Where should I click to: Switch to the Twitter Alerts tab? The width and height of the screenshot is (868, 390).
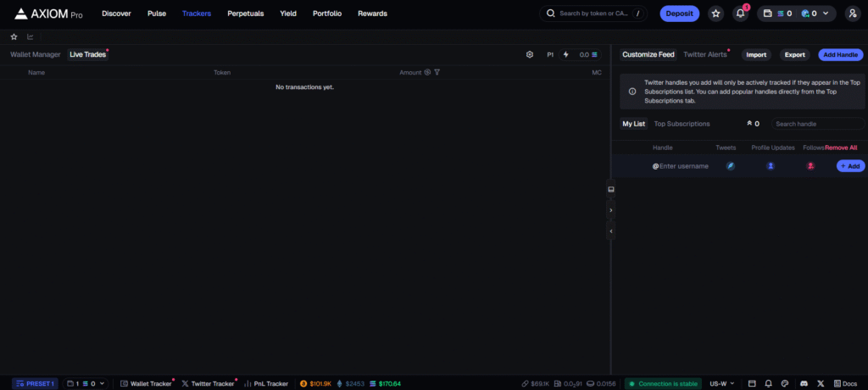click(705, 54)
